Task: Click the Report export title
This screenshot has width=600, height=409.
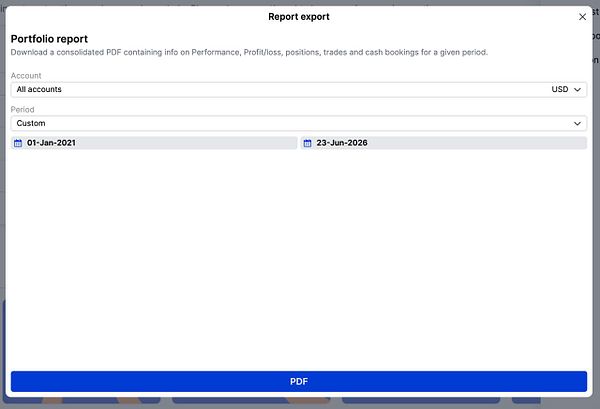Action: coord(298,17)
